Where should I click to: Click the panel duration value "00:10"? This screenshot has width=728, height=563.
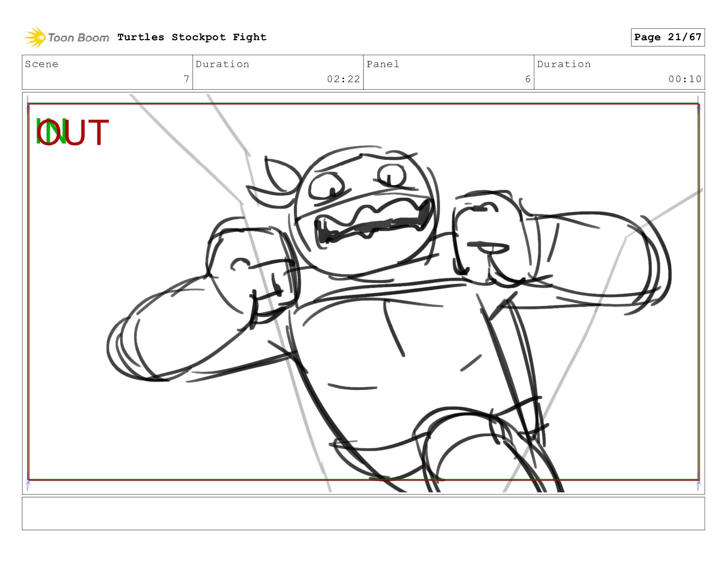coord(685,79)
